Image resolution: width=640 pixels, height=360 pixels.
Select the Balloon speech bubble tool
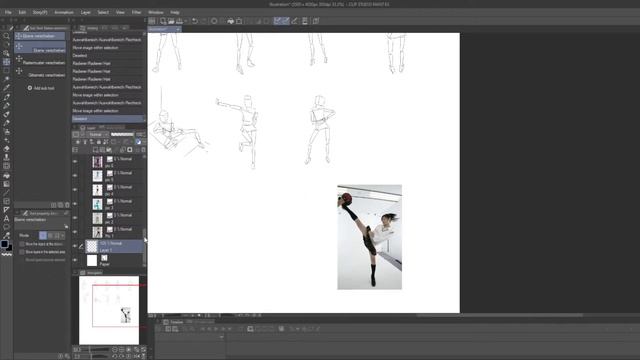[x=6, y=227]
